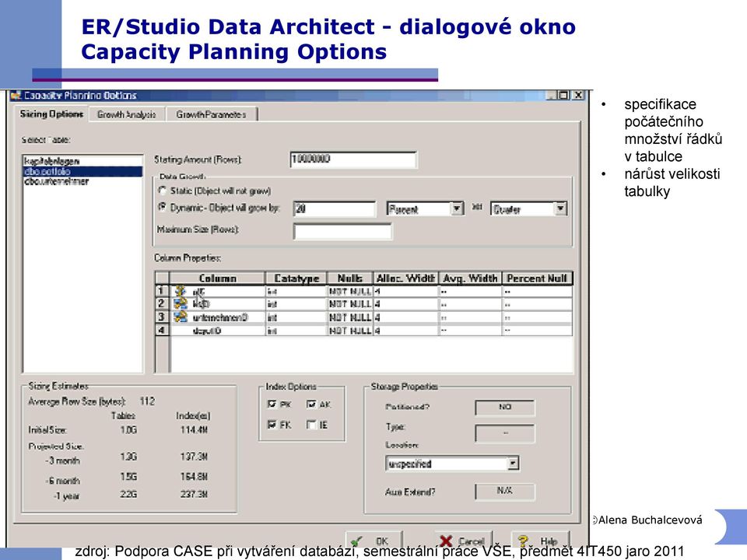
Task: Click the Capacity Planning Options title icon
Action: [x=16, y=95]
